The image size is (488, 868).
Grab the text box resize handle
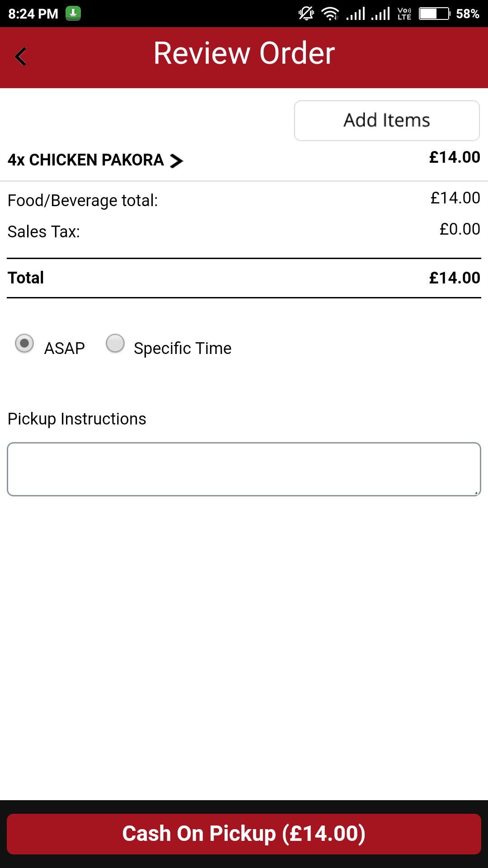click(x=476, y=492)
